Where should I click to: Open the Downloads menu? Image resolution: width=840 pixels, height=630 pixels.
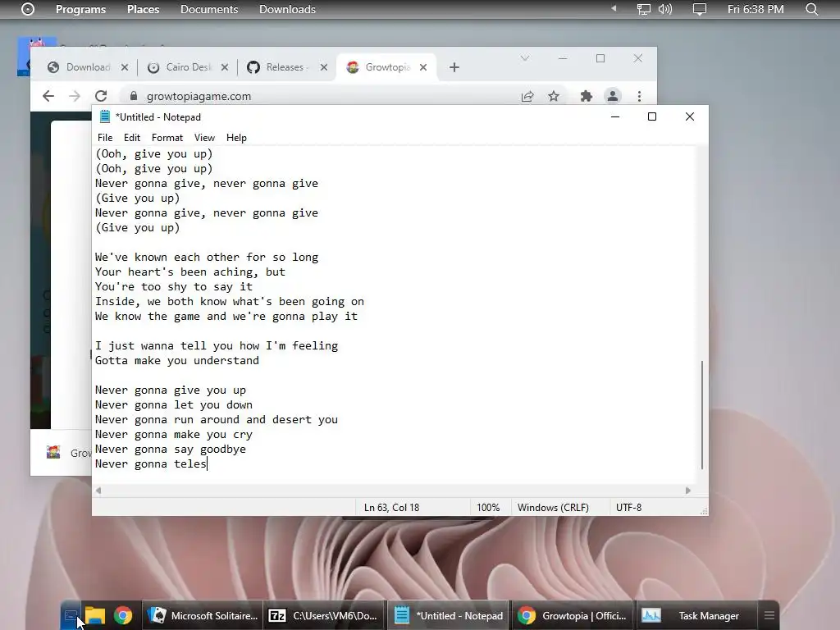coord(287,9)
